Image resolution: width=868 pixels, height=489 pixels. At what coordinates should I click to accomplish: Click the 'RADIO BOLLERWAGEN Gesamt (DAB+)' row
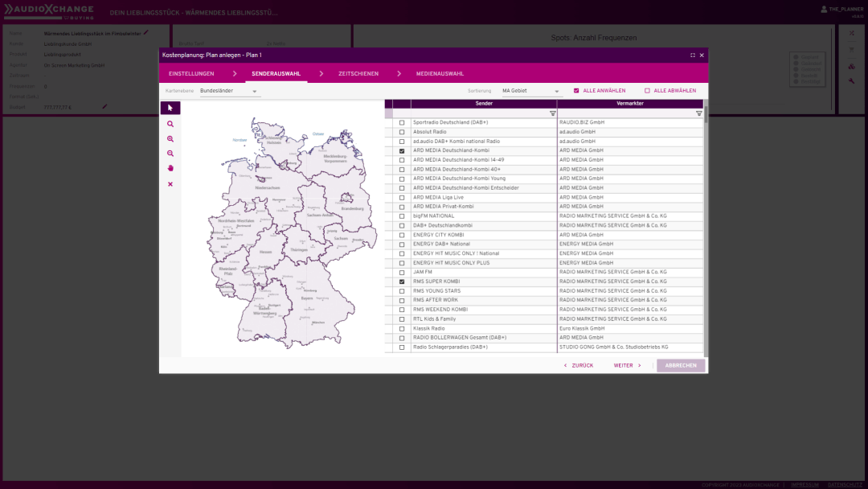click(544, 338)
